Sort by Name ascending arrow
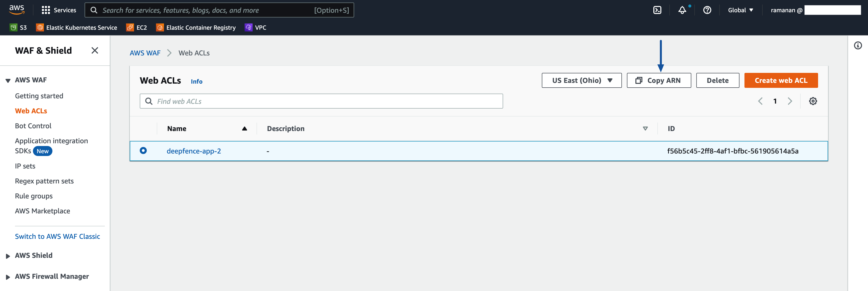Viewport: 868px width, 291px height. (245, 129)
